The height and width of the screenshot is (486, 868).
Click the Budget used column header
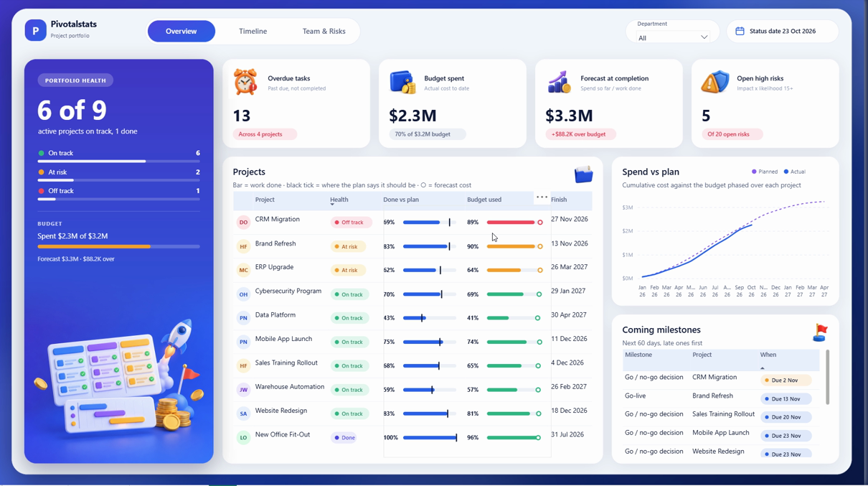click(x=484, y=200)
